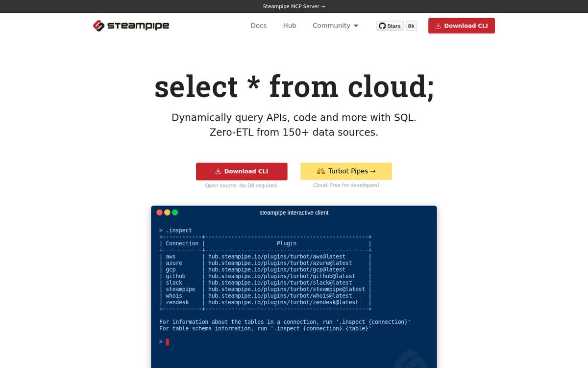
Task: Click the green maximize dot in terminal
Action: pos(175,212)
